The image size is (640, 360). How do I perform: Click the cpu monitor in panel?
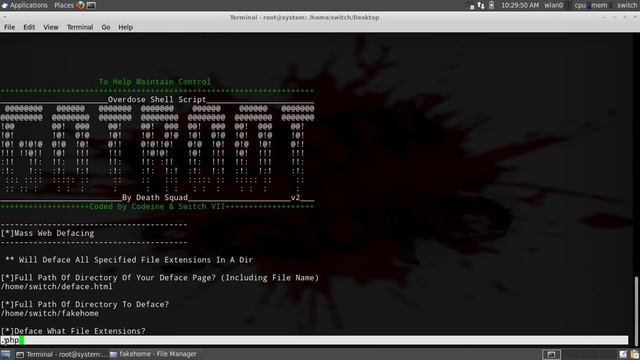pos(580,5)
